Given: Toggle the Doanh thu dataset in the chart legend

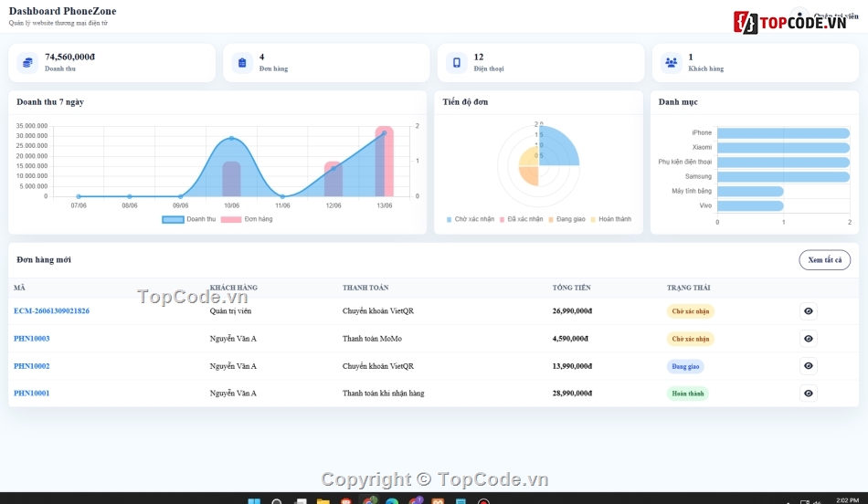Looking at the screenshot, I should pyautogui.click(x=189, y=219).
